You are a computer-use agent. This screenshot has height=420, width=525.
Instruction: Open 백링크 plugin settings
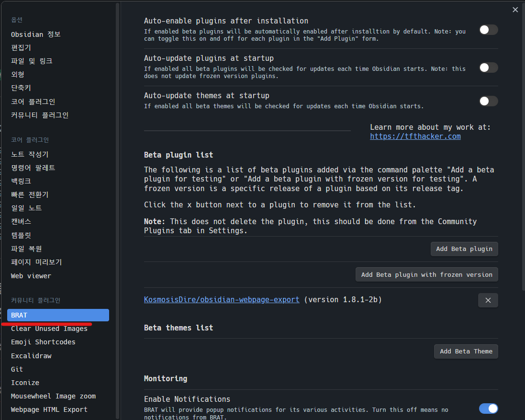coord(58,181)
